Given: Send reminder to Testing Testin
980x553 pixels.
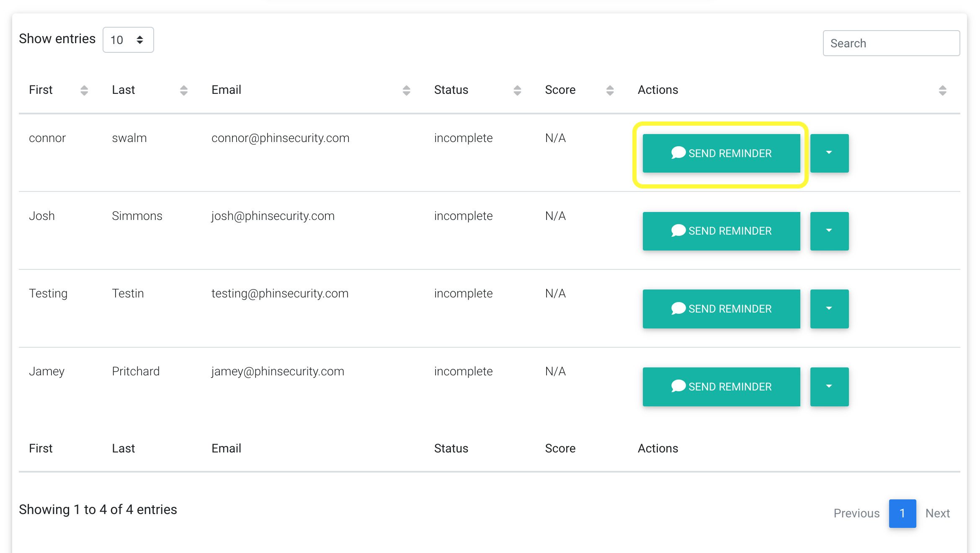Looking at the screenshot, I should point(721,309).
